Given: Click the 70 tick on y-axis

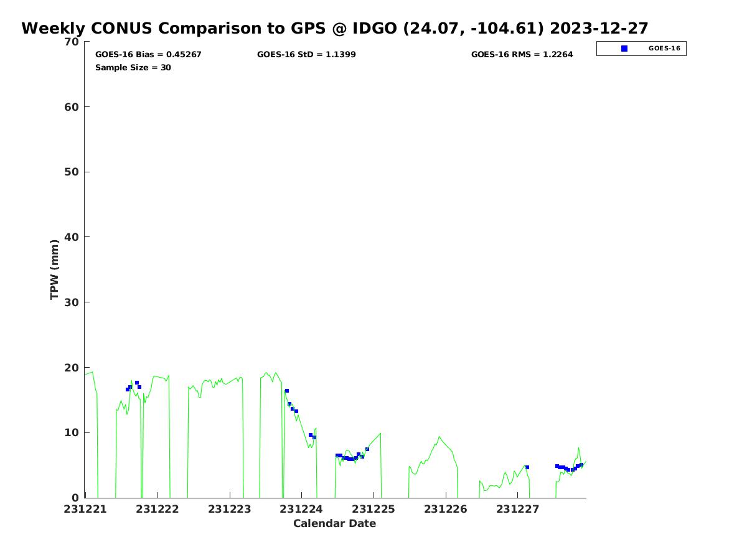Looking at the screenshot, I should tap(72, 42).
